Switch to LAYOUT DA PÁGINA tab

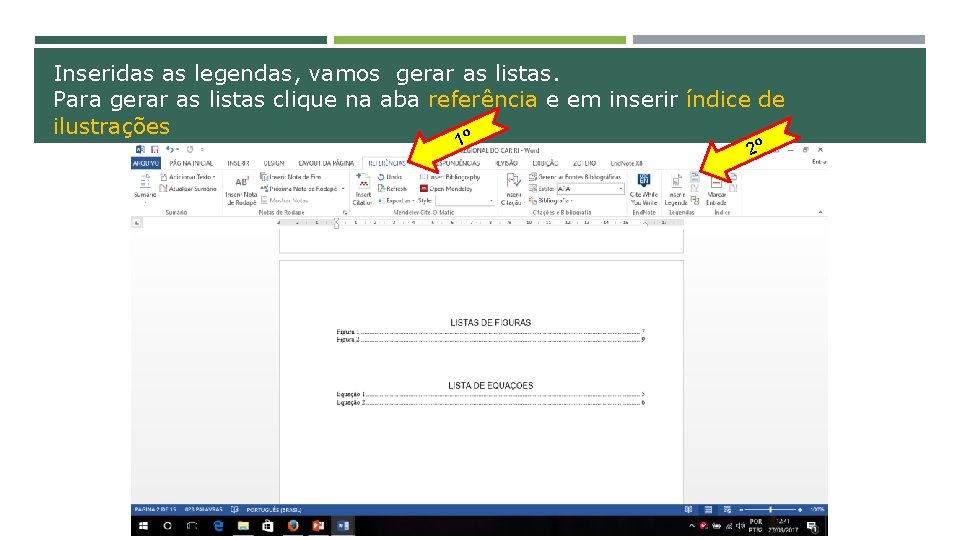coord(326,163)
